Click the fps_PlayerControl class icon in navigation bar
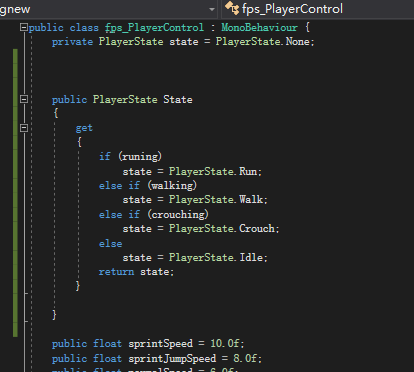This screenshot has height=372, width=414. point(232,8)
